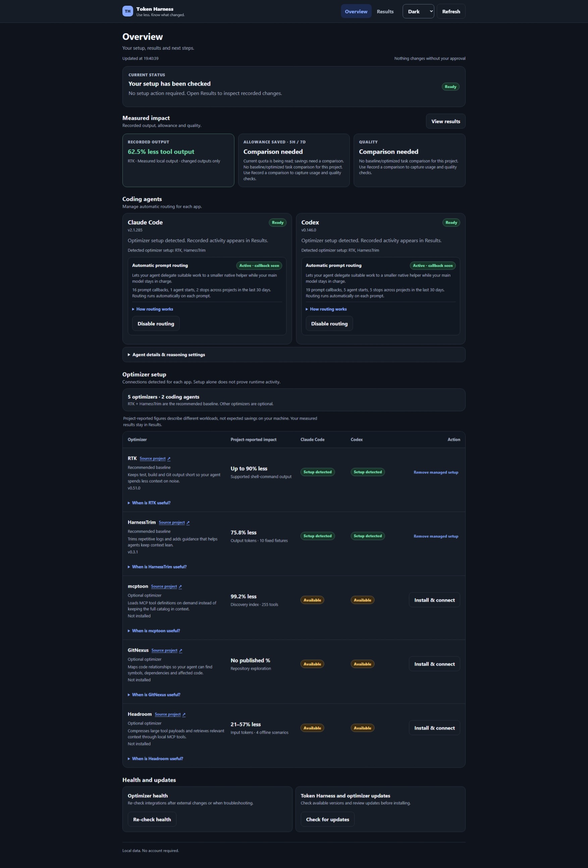This screenshot has width=588, height=868.
Task: Click Headroom's Available badge under Codex
Action: (x=362, y=728)
